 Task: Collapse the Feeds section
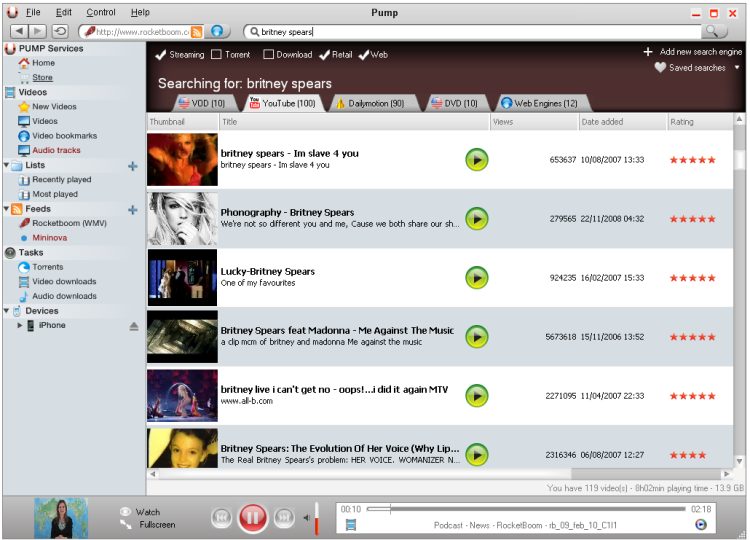pyautogui.click(x=6, y=209)
